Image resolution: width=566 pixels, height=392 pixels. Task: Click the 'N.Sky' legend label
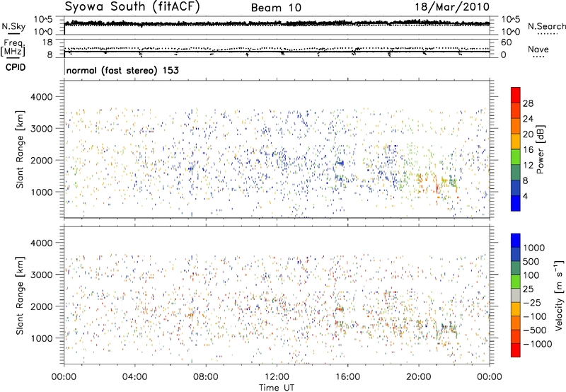(13, 26)
